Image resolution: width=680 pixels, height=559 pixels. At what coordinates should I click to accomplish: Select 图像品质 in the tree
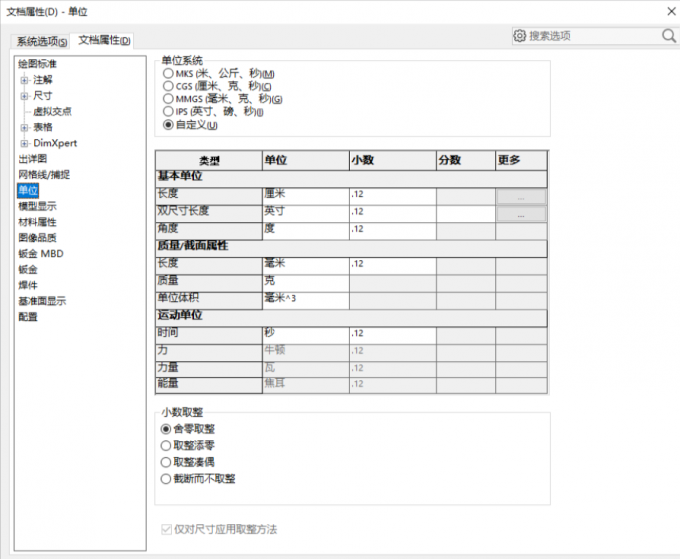[x=37, y=238]
